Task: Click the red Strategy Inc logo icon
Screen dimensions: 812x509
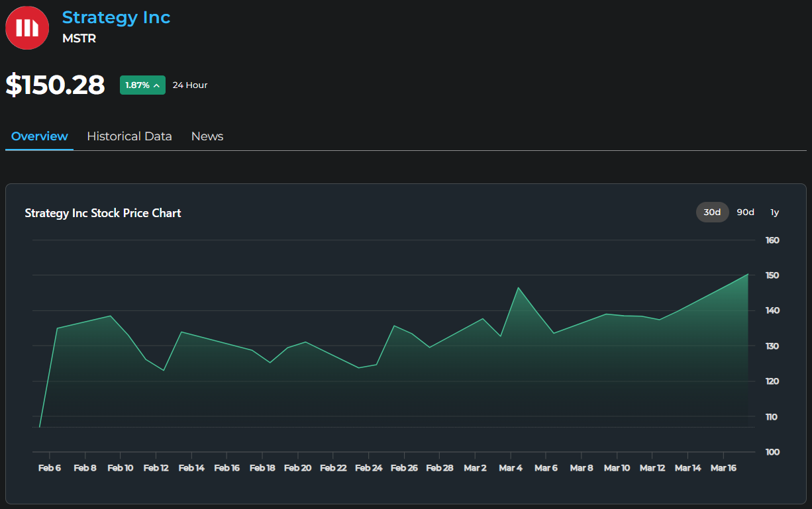Action: (x=27, y=28)
